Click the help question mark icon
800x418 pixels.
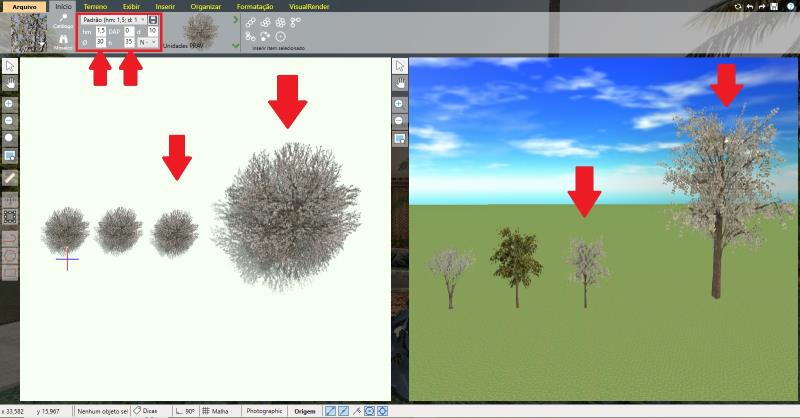pyautogui.click(x=791, y=6)
